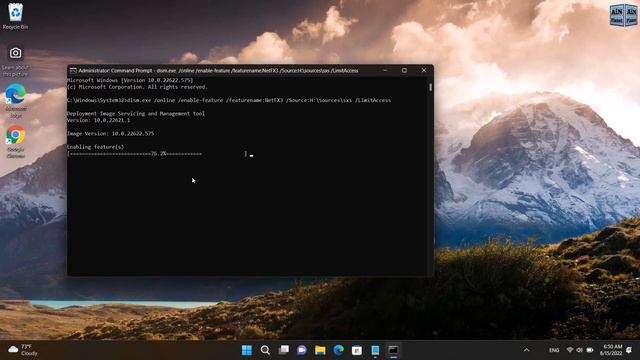Click the 'Microsoft Windows [Version' line
Image resolution: width=640 pixels, height=360 pixels.
coord(130,80)
